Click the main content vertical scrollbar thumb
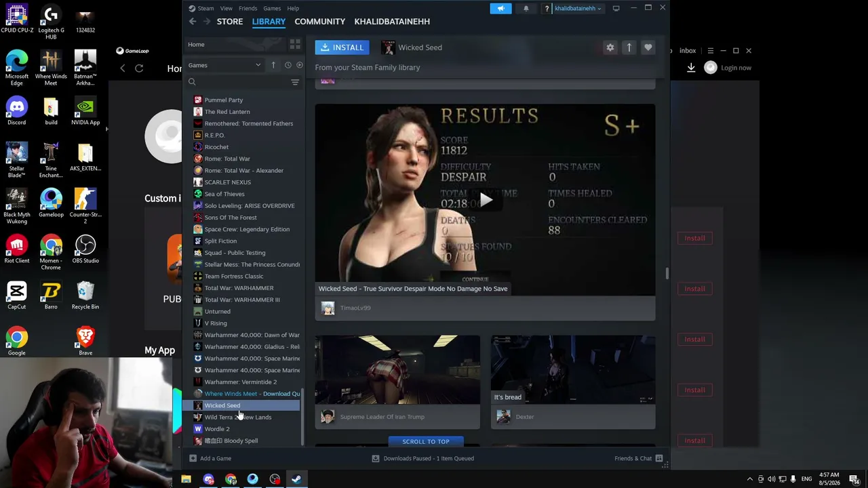868x488 pixels. click(667, 274)
